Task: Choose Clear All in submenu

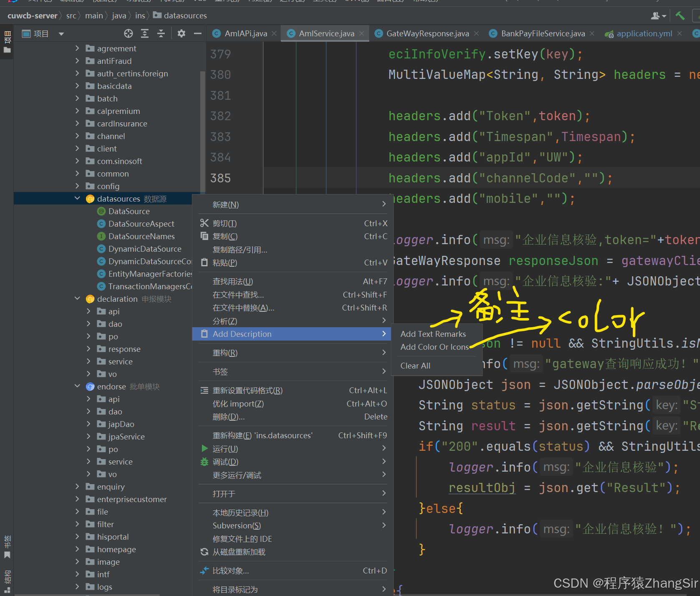Action: [415, 366]
